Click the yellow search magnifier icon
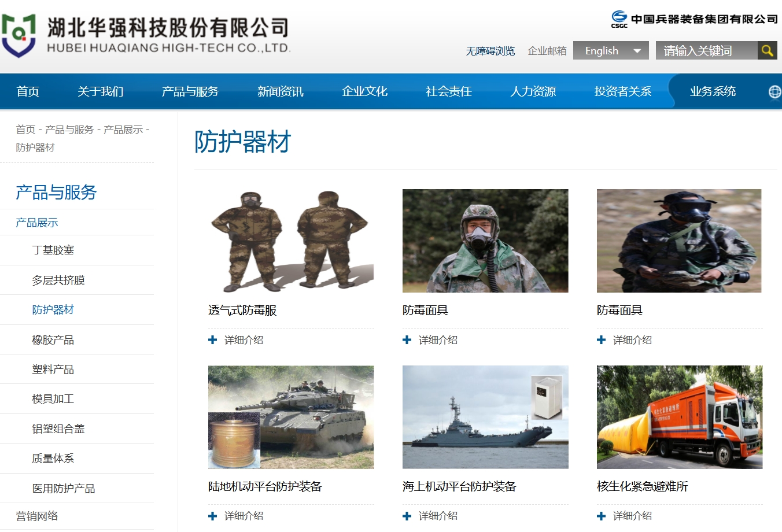This screenshot has width=782, height=532. pyautogui.click(x=767, y=51)
